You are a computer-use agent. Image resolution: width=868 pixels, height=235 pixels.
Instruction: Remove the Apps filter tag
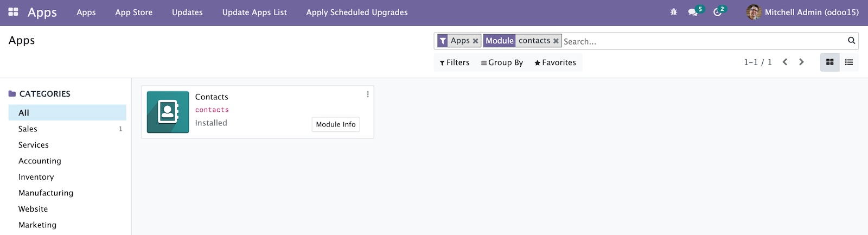(475, 41)
